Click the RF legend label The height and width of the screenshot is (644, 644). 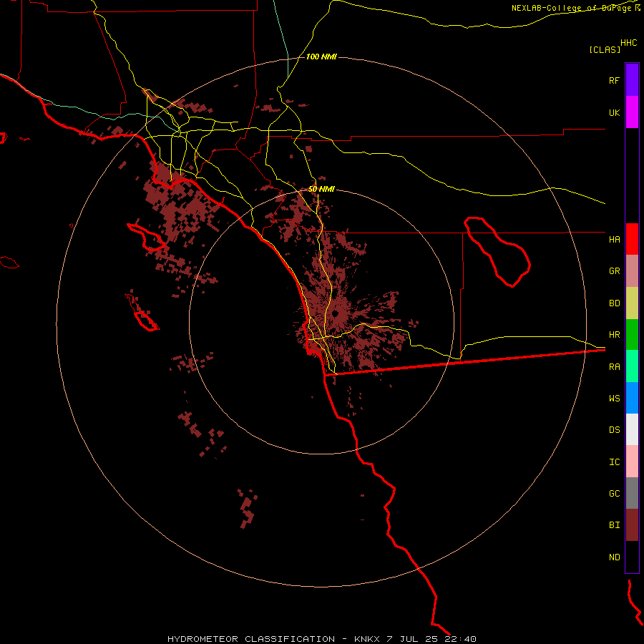click(x=614, y=80)
